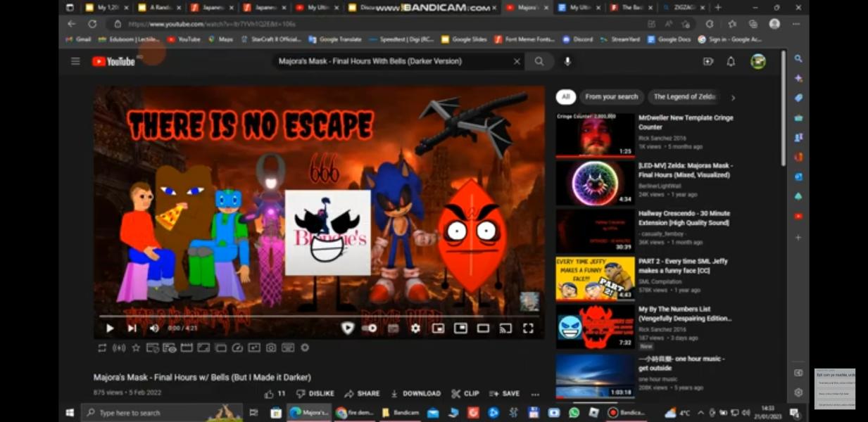Screen dimensions: 868x422
Task: Click the search magnifier button
Action: 539,61
